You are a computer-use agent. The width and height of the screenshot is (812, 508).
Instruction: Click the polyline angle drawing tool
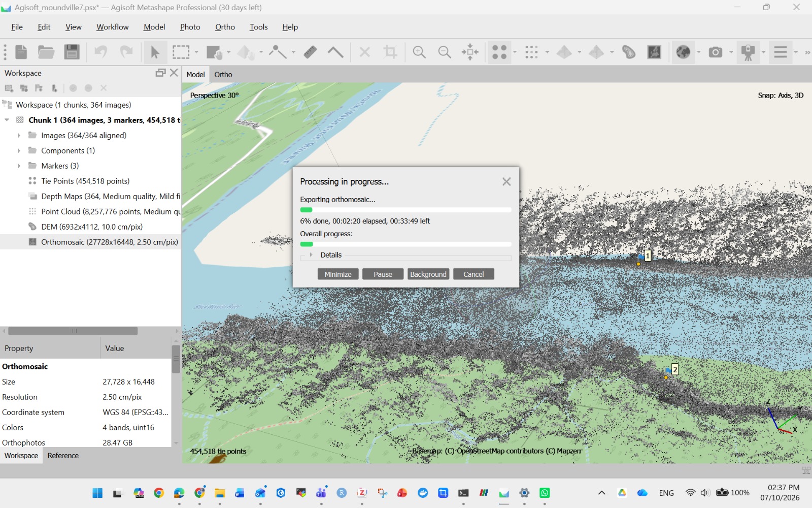click(335, 52)
